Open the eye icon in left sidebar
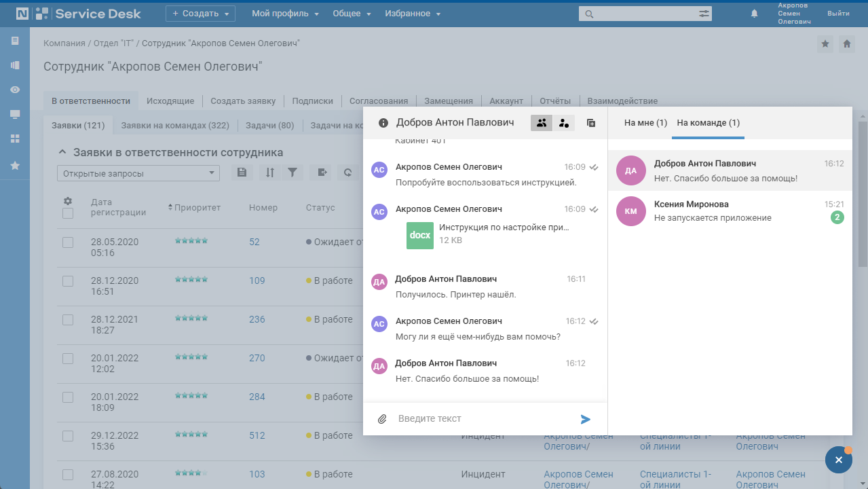Screen dimensions: 868x489 pos(15,90)
